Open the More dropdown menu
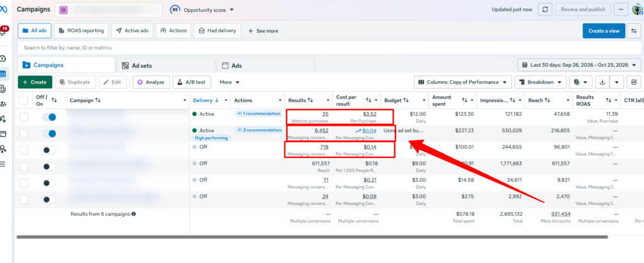This screenshot has height=263, width=644. (x=229, y=82)
